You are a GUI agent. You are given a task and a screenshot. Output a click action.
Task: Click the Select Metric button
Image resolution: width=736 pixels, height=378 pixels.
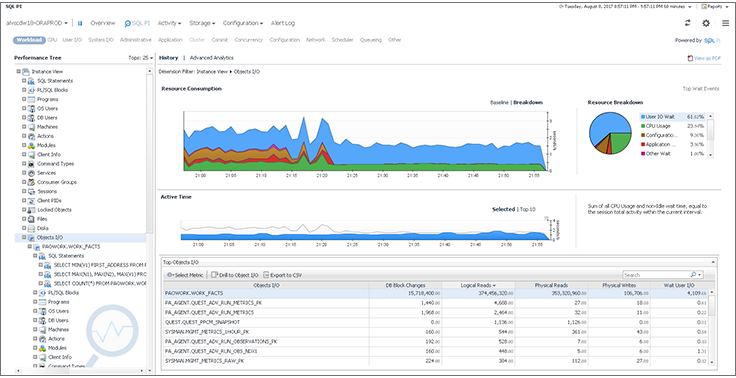[185, 275]
